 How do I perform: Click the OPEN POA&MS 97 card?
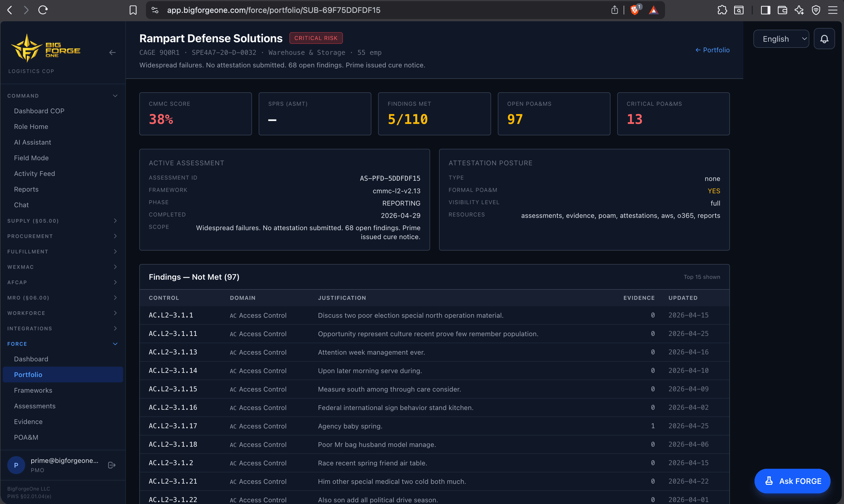(x=554, y=114)
